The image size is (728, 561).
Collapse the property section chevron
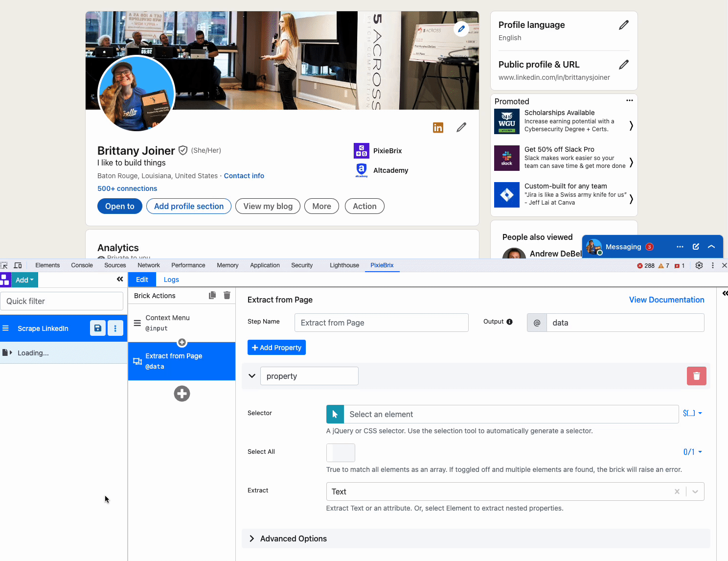(x=252, y=376)
